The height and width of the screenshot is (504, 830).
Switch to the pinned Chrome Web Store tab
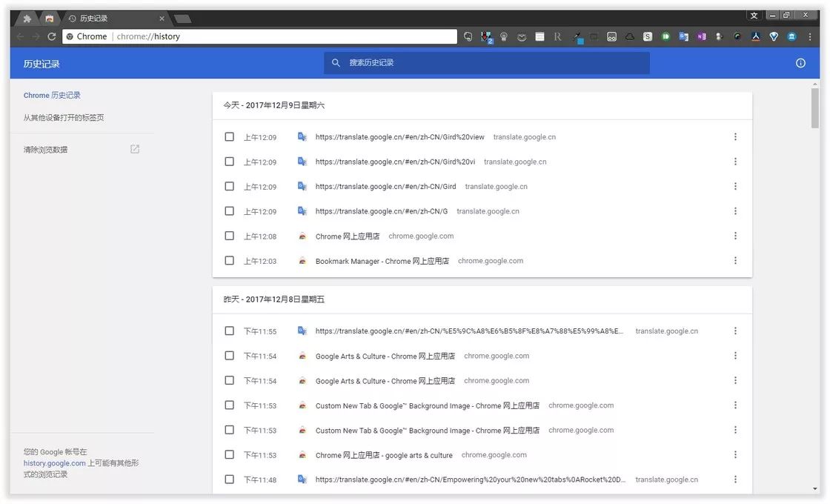pyautogui.click(x=49, y=19)
